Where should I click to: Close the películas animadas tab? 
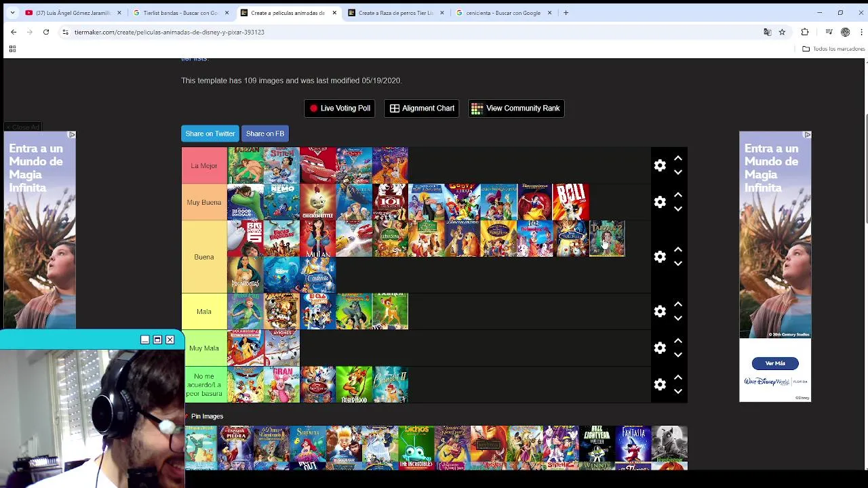point(334,13)
